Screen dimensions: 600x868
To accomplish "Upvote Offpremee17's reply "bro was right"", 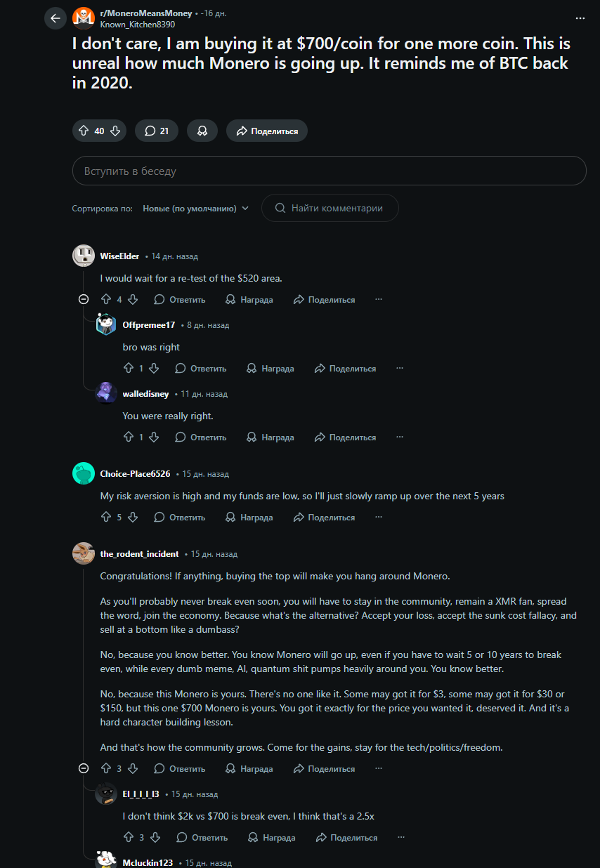I will pos(129,369).
